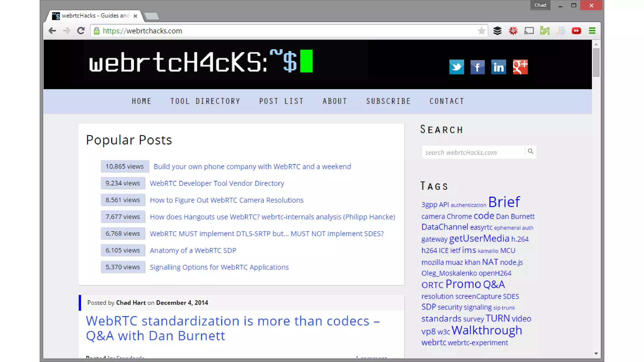Click the 5,370 views badge
Image resolution: width=644 pixels, height=362 pixels.
123,267
